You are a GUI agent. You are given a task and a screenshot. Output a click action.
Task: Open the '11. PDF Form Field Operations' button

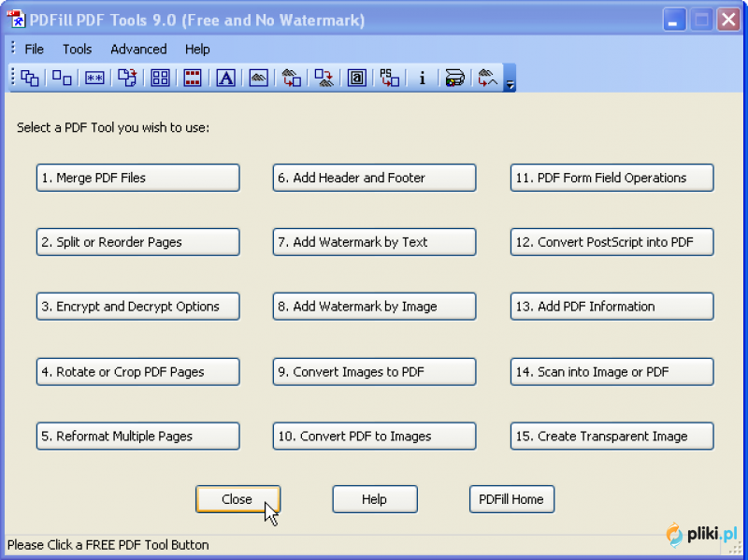(612, 178)
